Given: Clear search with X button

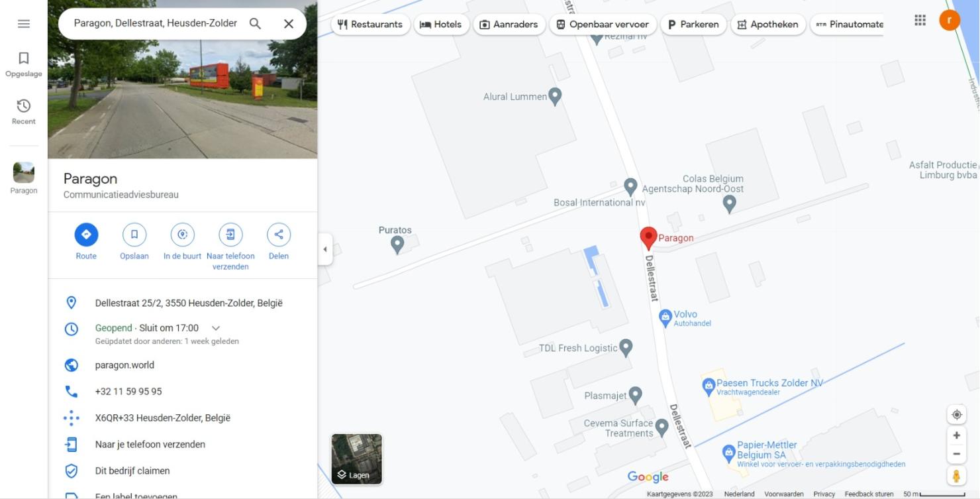Looking at the screenshot, I should coord(289,24).
